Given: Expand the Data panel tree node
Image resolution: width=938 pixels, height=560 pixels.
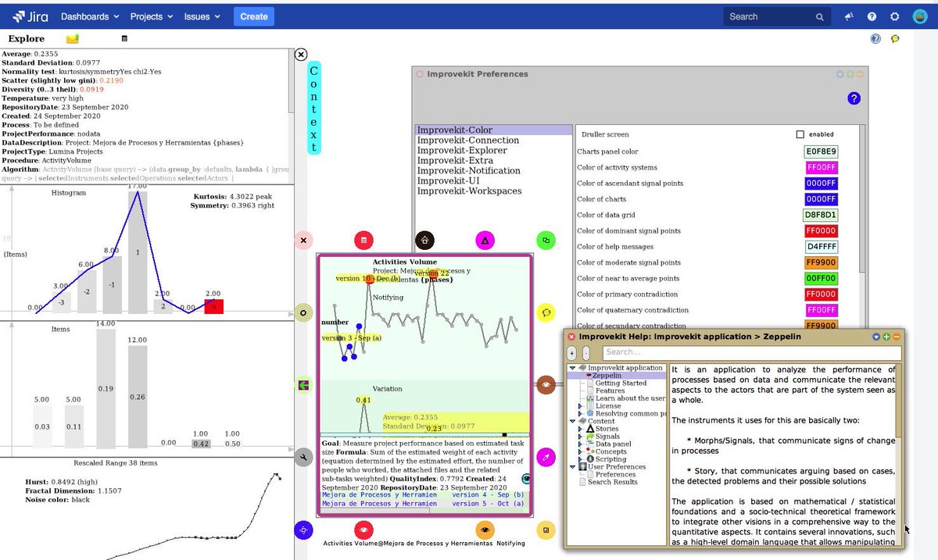Looking at the screenshot, I should pos(580,444).
